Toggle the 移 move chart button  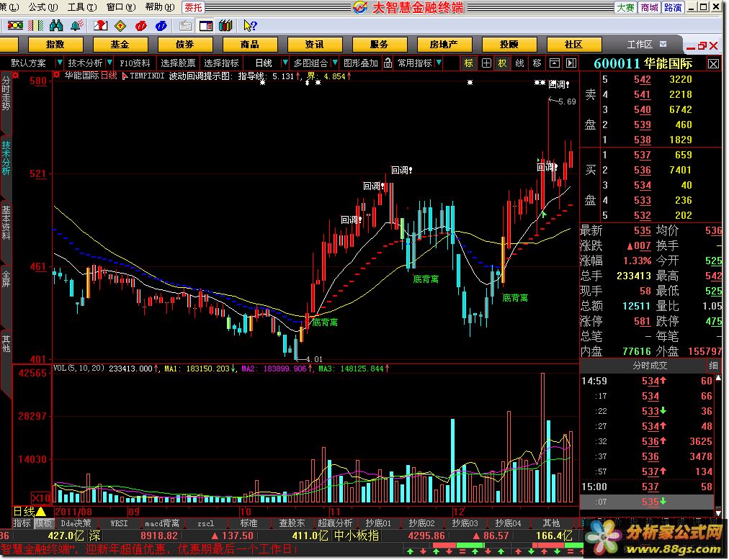point(537,63)
